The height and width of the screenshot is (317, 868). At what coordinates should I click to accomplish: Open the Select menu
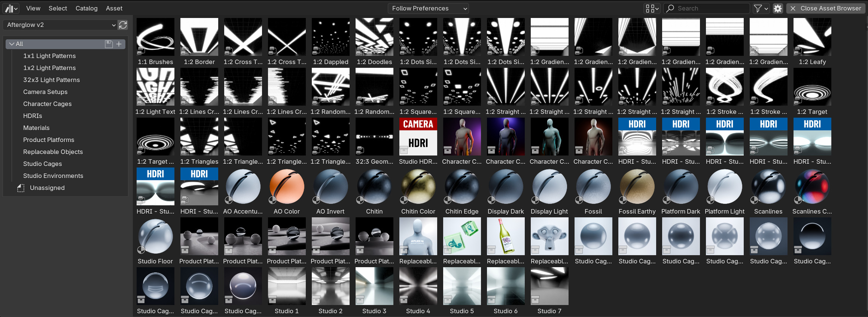[58, 8]
